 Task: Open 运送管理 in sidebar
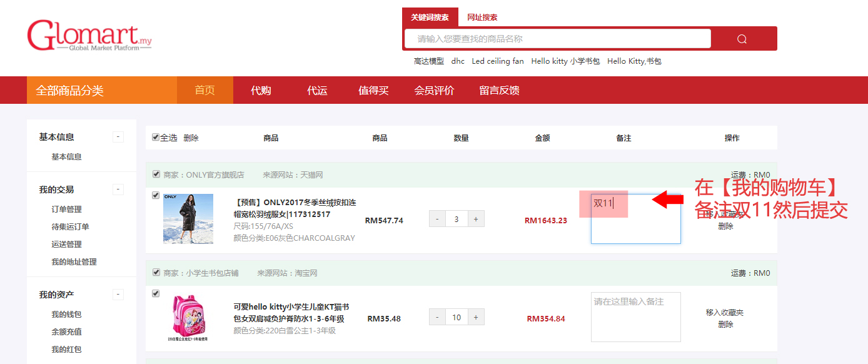click(66, 245)
